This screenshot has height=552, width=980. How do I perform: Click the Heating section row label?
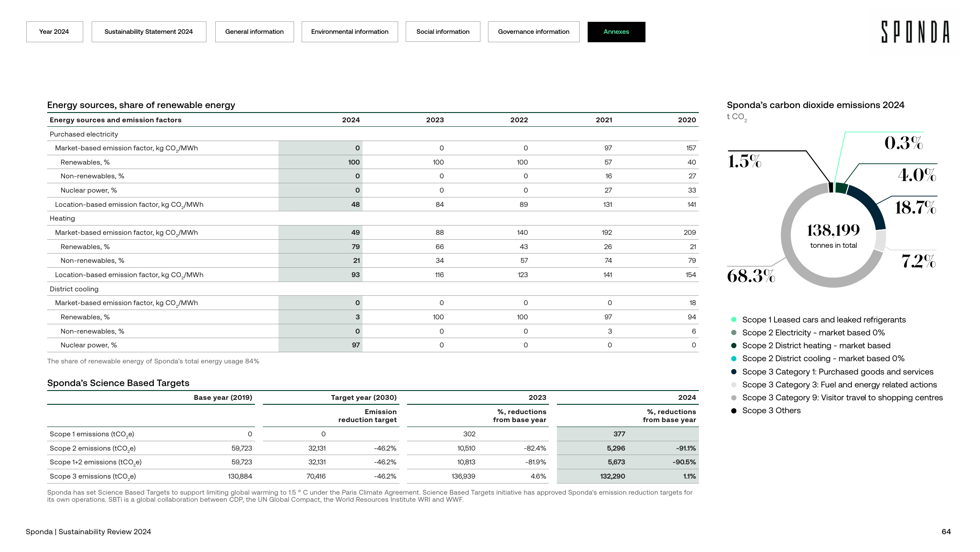[62, 218]
